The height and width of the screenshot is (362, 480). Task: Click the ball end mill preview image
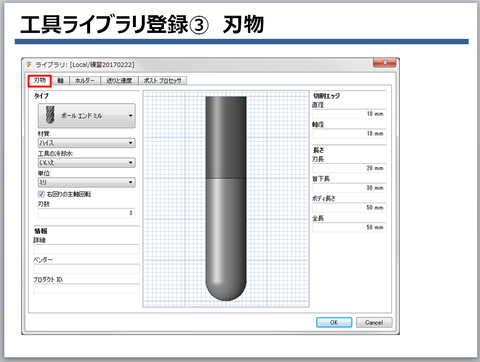(226, 199)
